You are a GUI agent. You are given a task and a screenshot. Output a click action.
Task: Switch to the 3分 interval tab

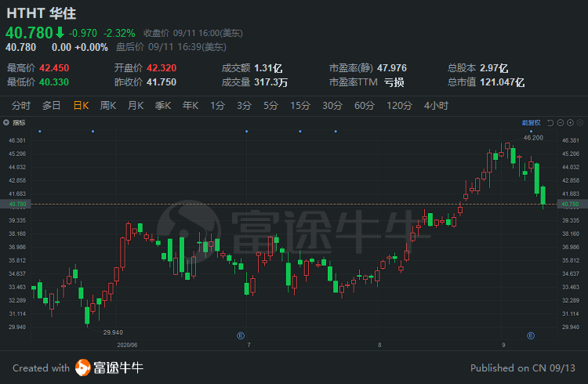(x=244, y=106)
